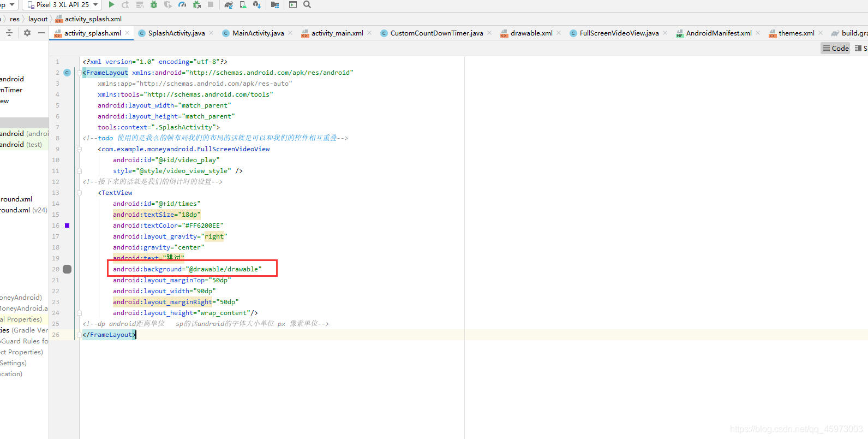Collapse the FrameLayout closing tag fold marker
The height and width of the screenshot is (439, 868).
[79, 335]
